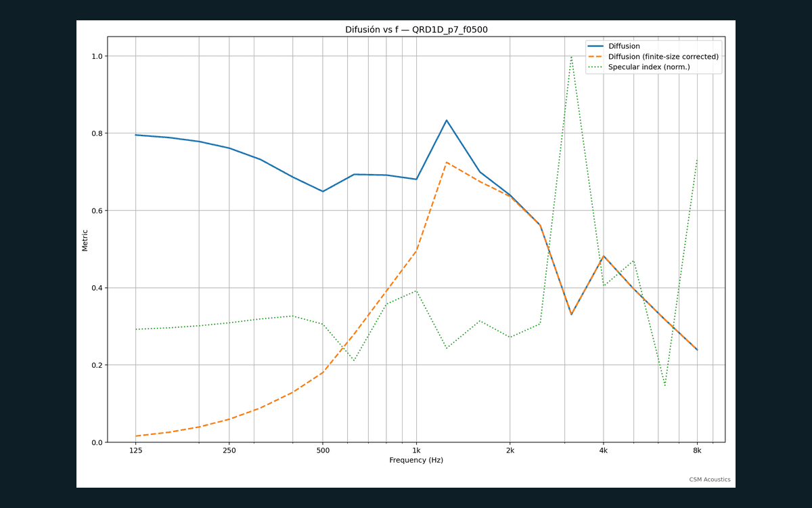Click the "0.6" y-axis tick label
Viewport: 812px width, 508px height.
[x=97, y=211]
